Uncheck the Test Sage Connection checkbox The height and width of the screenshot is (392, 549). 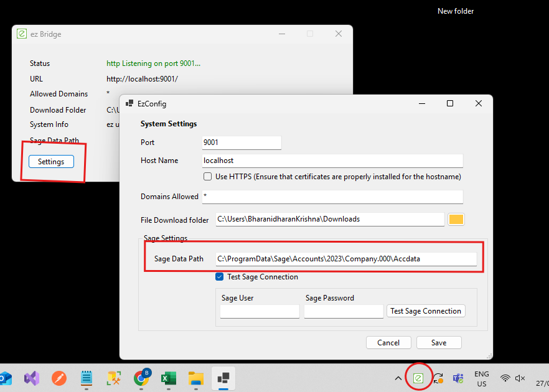coord(220,277)
